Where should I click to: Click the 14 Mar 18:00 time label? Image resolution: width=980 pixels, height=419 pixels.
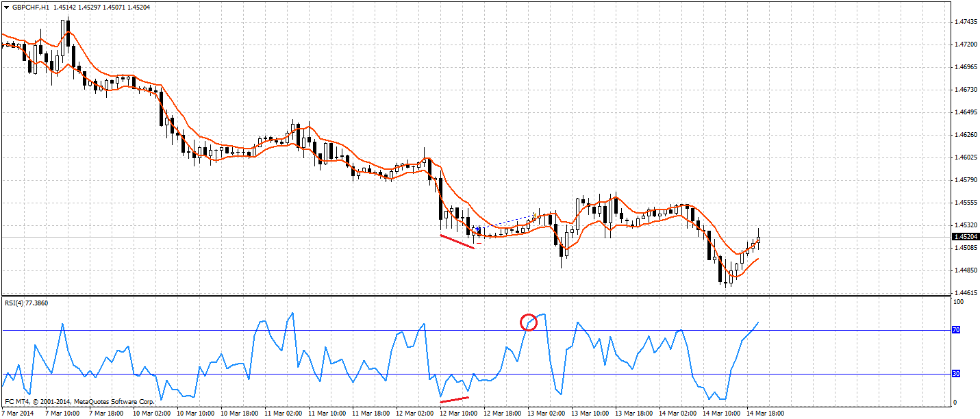(x=766, y=414)
